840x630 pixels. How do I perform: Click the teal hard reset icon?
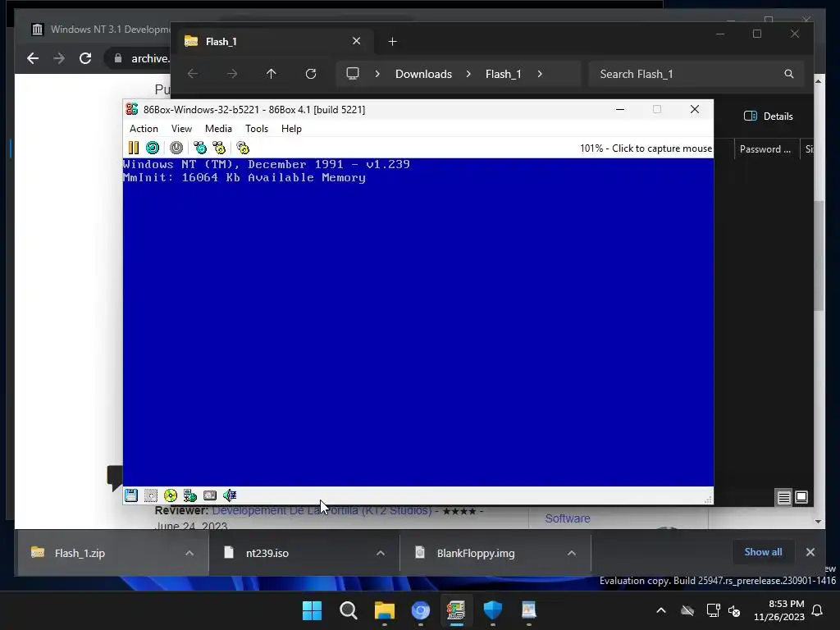[153, 148]
